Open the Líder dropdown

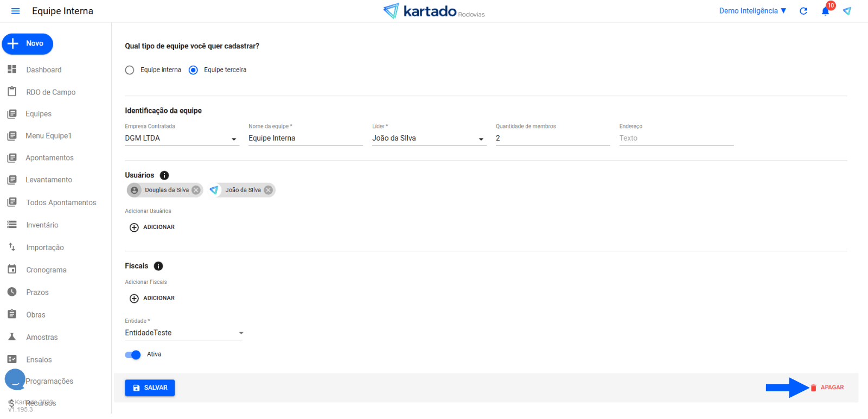(x=481, y=139)
